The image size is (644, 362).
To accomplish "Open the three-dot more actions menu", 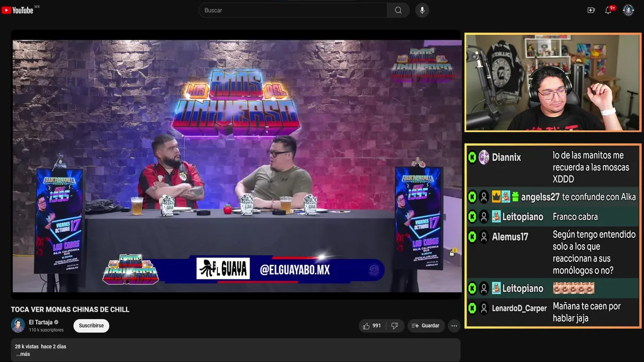I will (454, 326).
